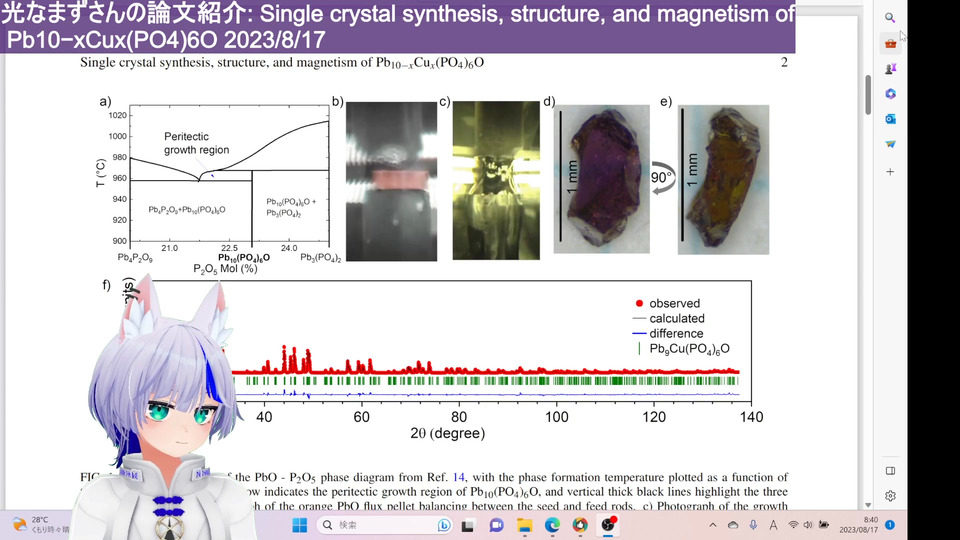The height and width of the screenshot is (540, 960).
Task: Click the flux pellet photo in panel b
Action: (391, 181)
